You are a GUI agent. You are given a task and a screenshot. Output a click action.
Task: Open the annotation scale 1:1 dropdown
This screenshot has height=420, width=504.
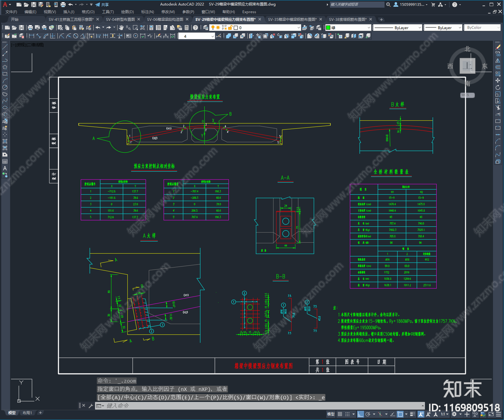tap(444, 414)
